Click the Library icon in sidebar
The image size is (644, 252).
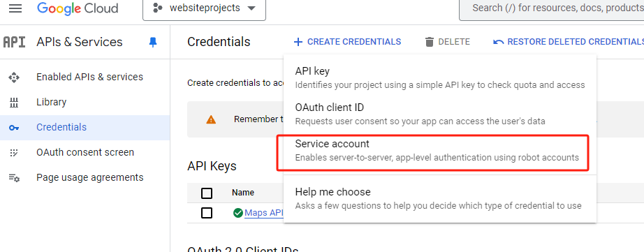click(14, 102)
